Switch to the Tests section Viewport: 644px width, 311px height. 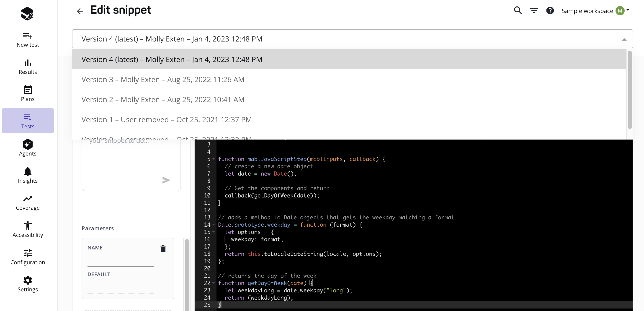[x=28, y=121]
